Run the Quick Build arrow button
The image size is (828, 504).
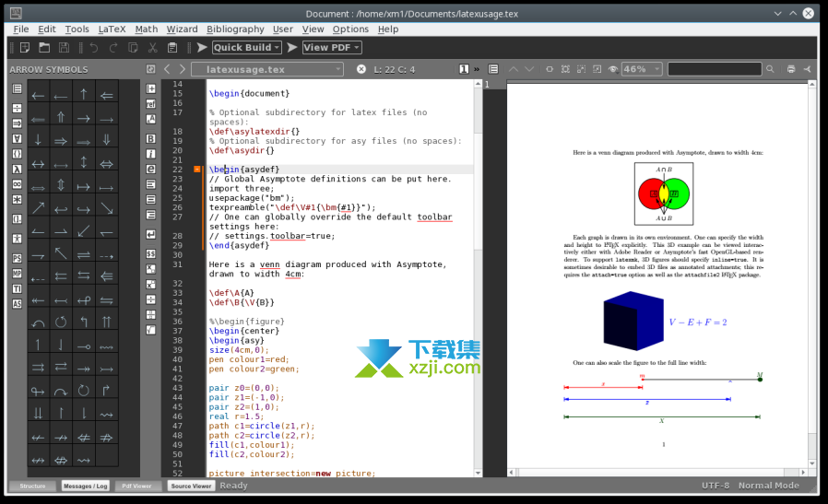pyautogui.click(x=202, y=48)
